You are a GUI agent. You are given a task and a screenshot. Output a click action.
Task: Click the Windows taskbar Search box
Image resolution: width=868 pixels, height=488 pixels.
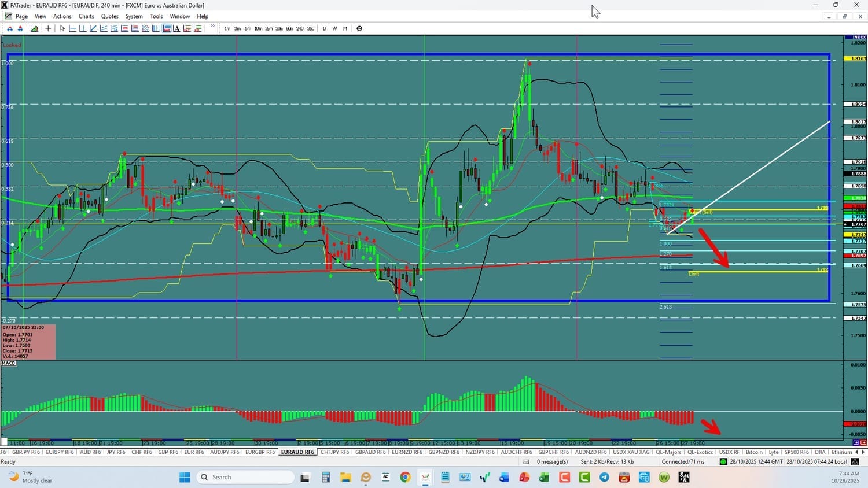pos(245,477)
